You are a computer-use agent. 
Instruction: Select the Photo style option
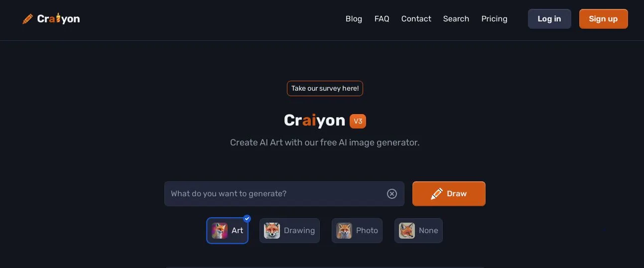(x=357, y=231)
